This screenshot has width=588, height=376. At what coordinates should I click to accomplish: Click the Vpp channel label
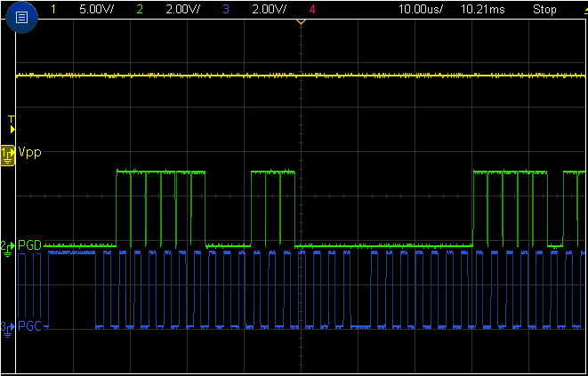point(28,153)
